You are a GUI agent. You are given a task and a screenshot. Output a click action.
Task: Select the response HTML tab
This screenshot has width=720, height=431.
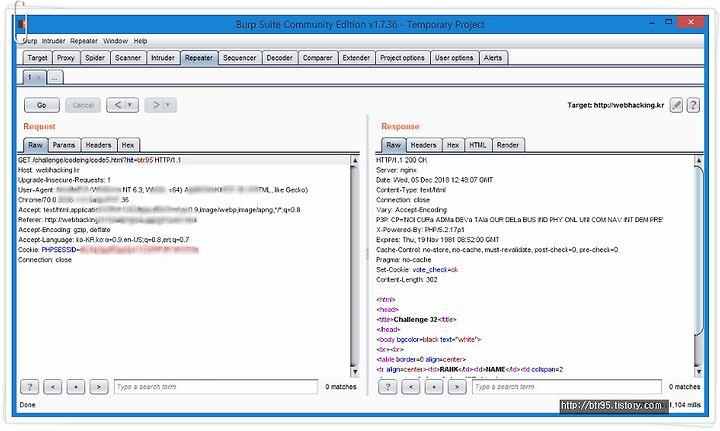478,145
